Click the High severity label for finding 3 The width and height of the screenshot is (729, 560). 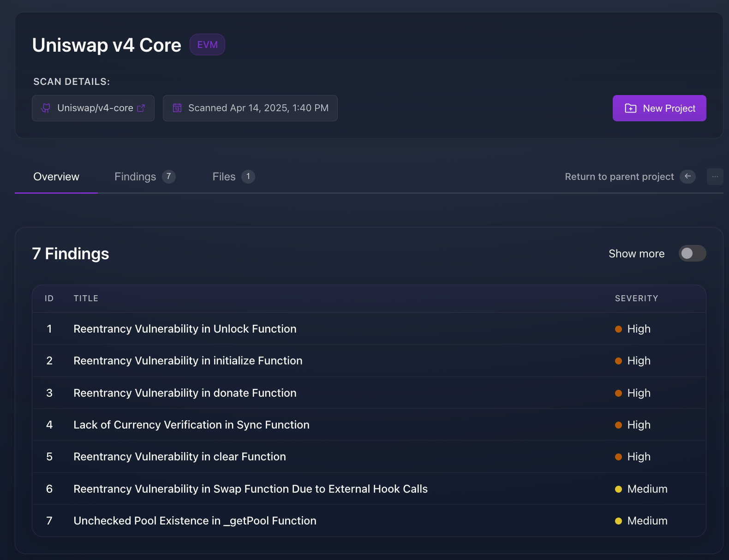point(639,393)
